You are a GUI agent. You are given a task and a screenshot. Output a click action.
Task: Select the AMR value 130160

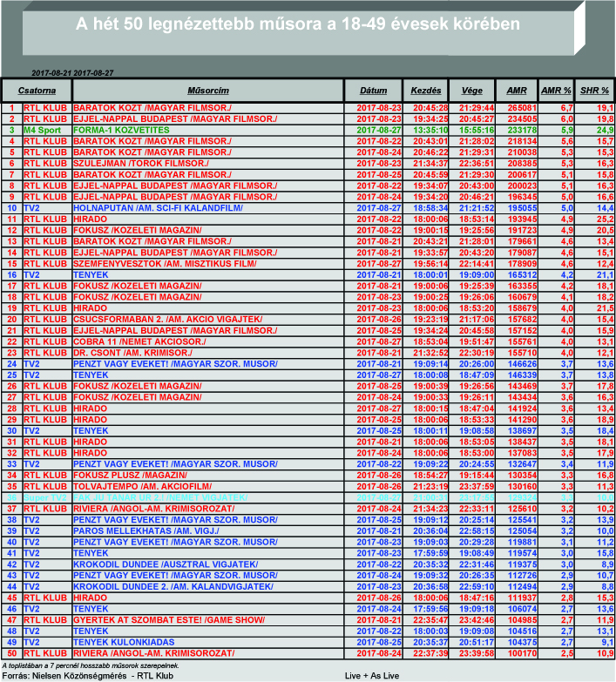tap(522, 486)
